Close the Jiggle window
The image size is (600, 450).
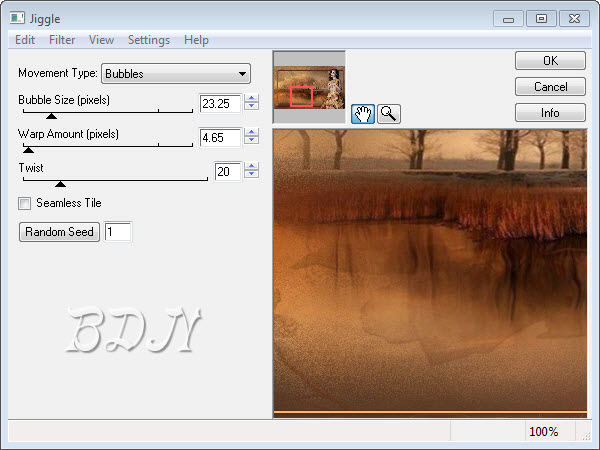point(574,19)
